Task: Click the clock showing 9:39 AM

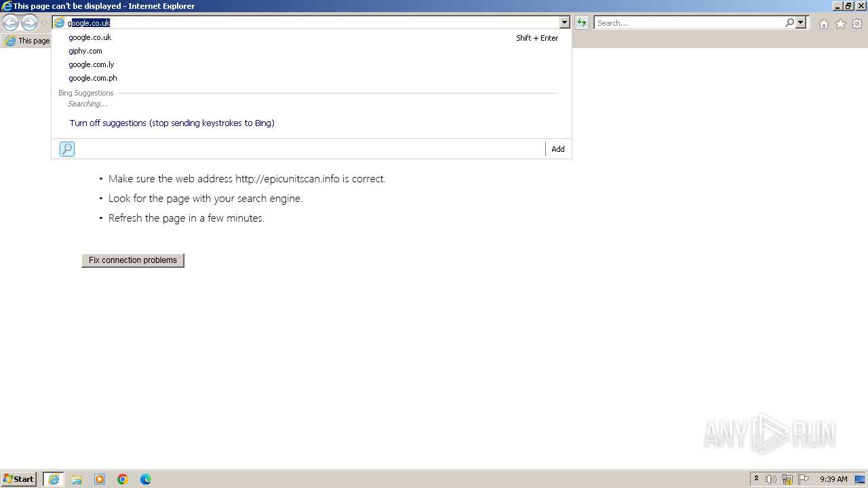Action: pyautogui.click(x=833, y=479)
